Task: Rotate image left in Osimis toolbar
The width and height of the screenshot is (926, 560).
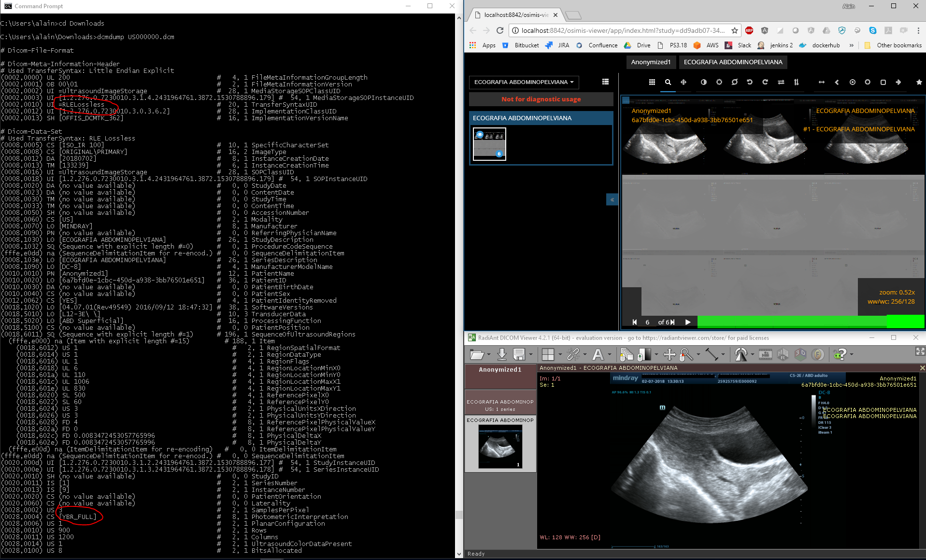Action: click(750, 82)
